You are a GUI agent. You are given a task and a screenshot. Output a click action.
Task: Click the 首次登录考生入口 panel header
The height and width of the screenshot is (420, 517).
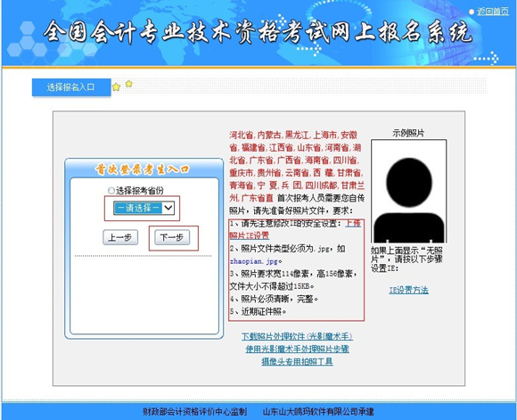click(144, 169)
